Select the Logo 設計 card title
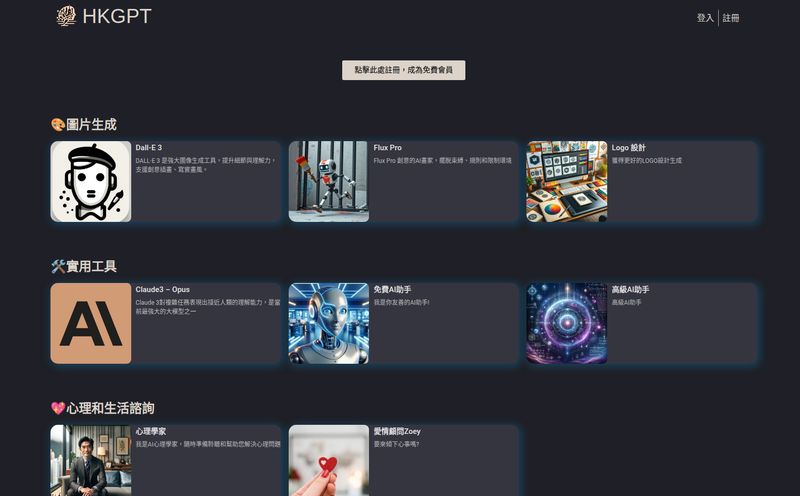 (x=629, y=147)
